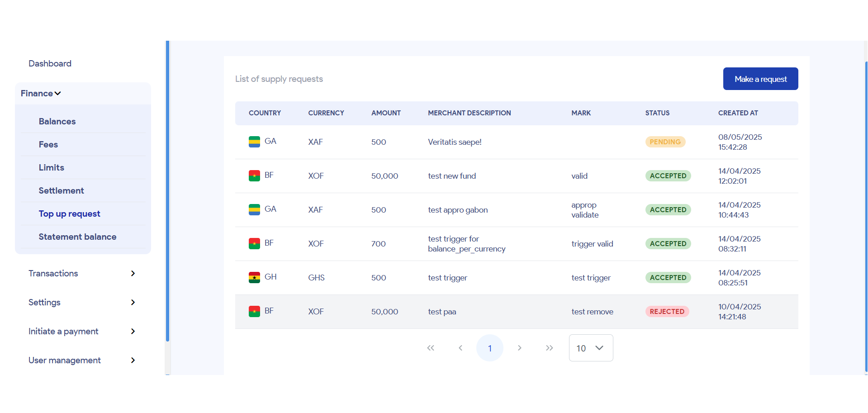Viewport: 868px width, 413px height.
Task: Select page 1 in pagination
Action: [490, 348]
